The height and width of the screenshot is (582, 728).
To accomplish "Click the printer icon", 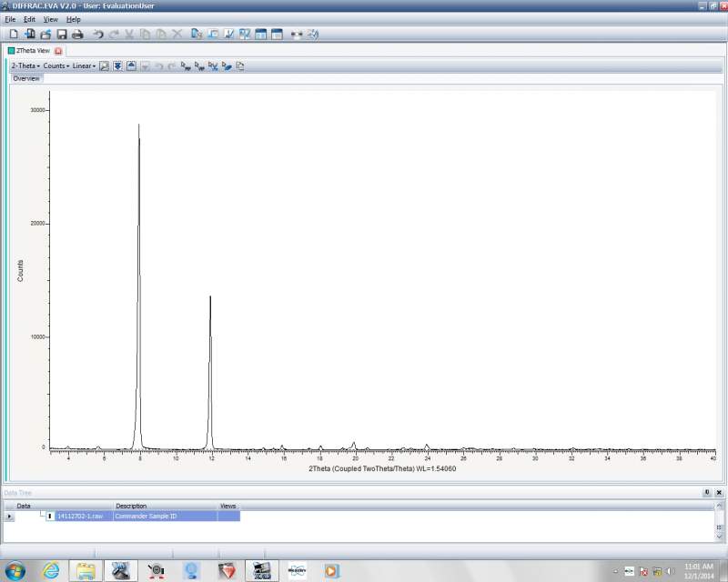I will click(x=77, y=34).
